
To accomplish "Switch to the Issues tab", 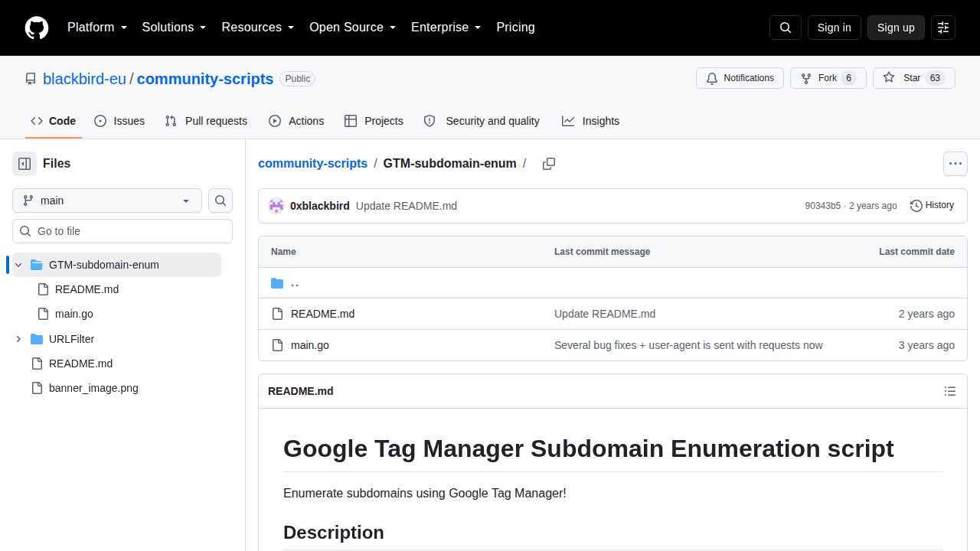I will coord(119,121).
